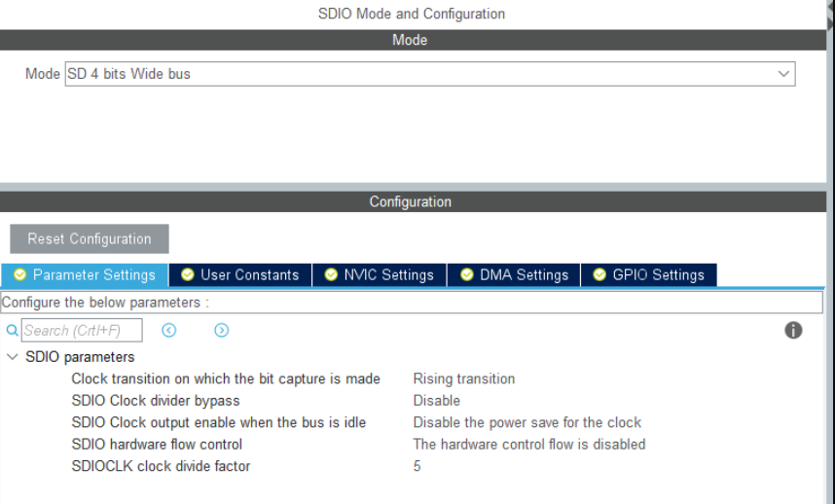Click the search magnifier icon
Screen dimensions: 835x504
(13, 331)
